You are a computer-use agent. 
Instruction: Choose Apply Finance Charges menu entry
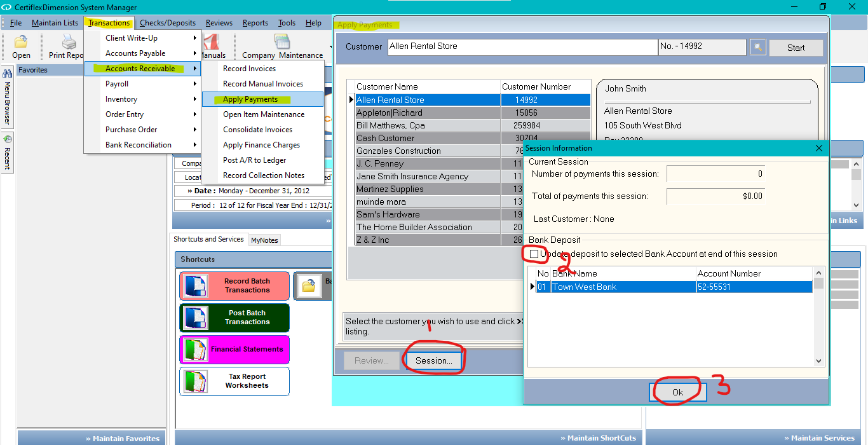[262, 145]
